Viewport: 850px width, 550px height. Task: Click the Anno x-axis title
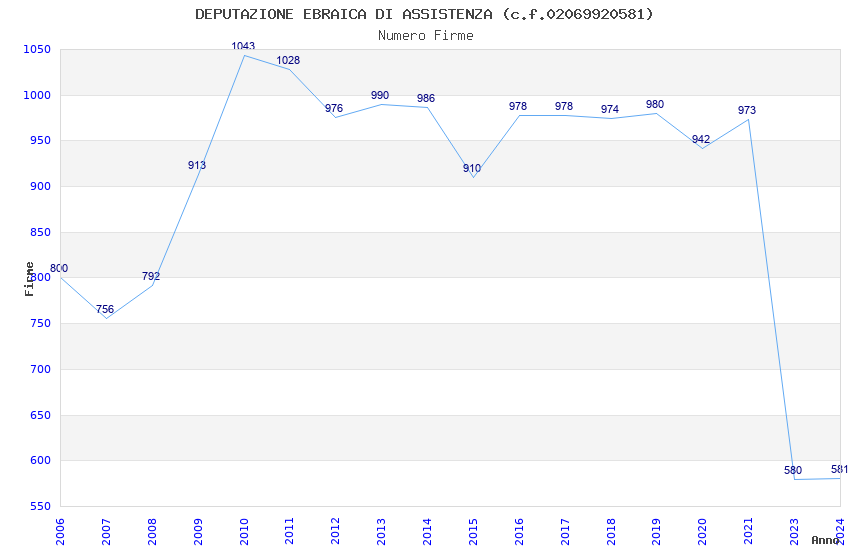826,540
